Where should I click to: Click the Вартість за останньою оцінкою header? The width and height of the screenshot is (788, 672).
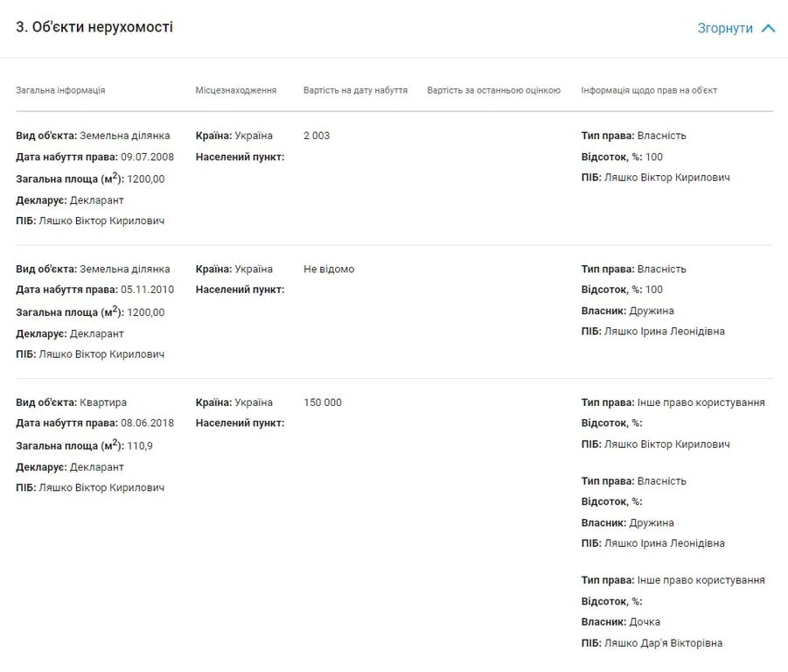(493, 90)
